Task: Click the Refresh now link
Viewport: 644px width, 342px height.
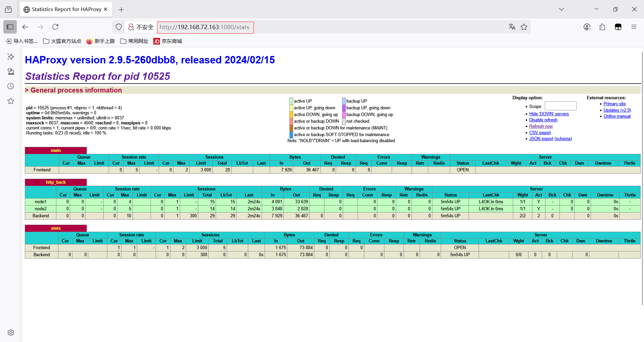Action: [x=541, y=126]
